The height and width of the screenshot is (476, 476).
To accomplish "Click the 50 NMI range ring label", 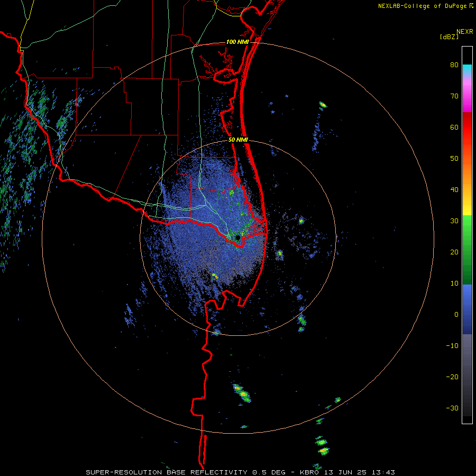I will click(238, 140).
